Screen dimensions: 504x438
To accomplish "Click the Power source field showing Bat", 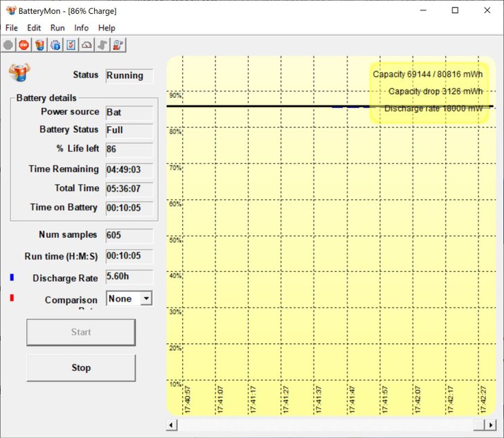I will click(129, 113).
